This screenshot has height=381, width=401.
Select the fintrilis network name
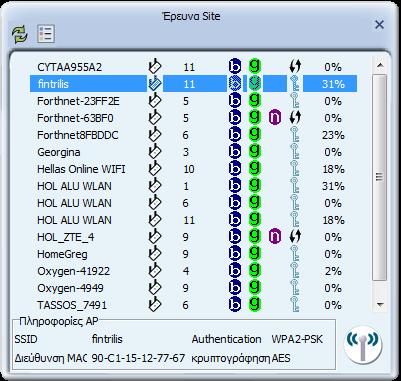pyautogui.click(x=53, y=84)
